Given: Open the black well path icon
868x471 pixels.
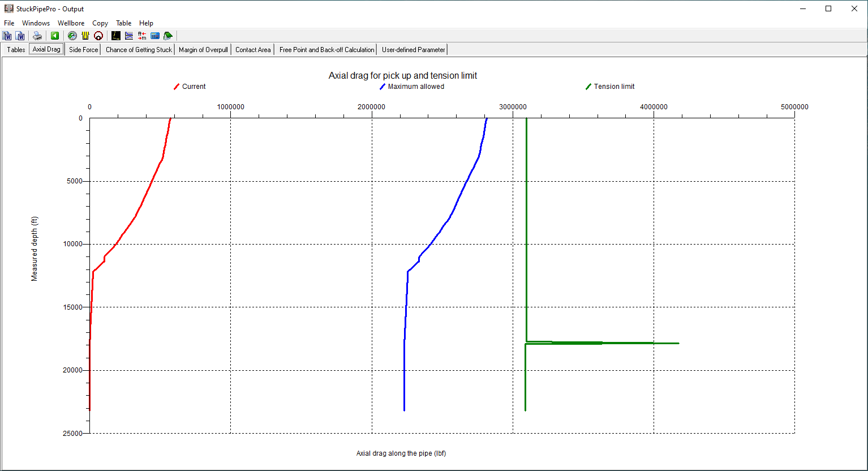Looking at the screenshot, I should point(116,36).
